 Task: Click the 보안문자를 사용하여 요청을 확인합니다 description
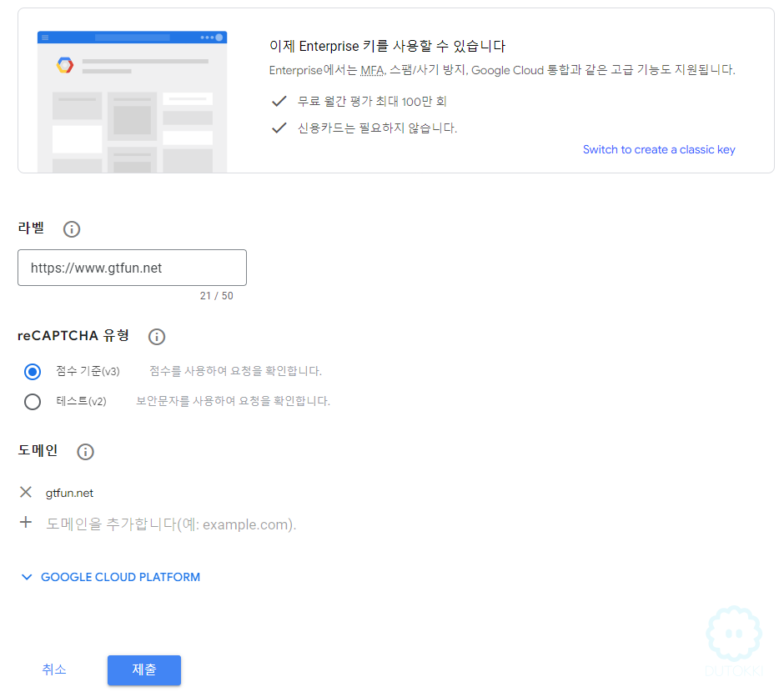(233, 401)
